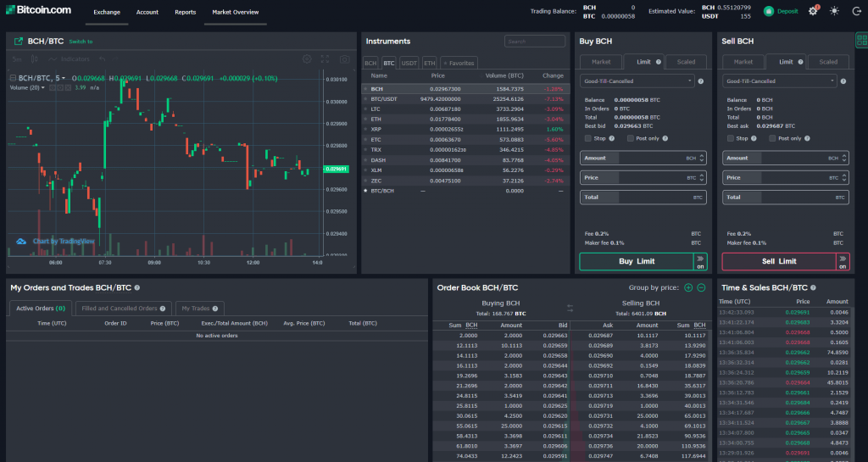This screenshot has height=462, width=868.
Task: Click the Deposit coin icon
Action: 768,11
